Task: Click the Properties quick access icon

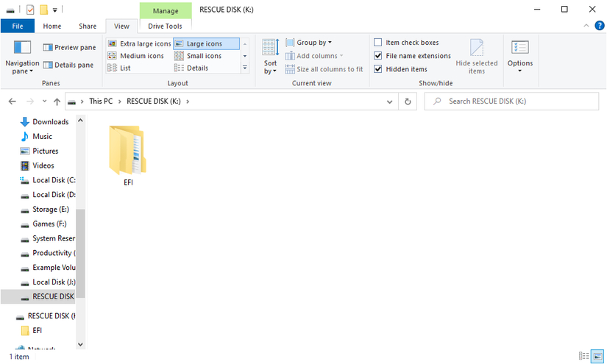Action: (x=30, y=10)
